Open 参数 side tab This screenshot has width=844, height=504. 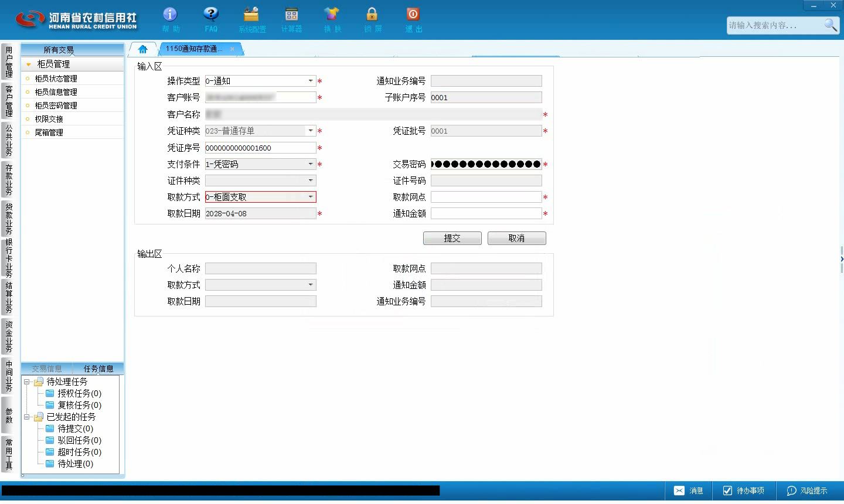pos(8,416)
